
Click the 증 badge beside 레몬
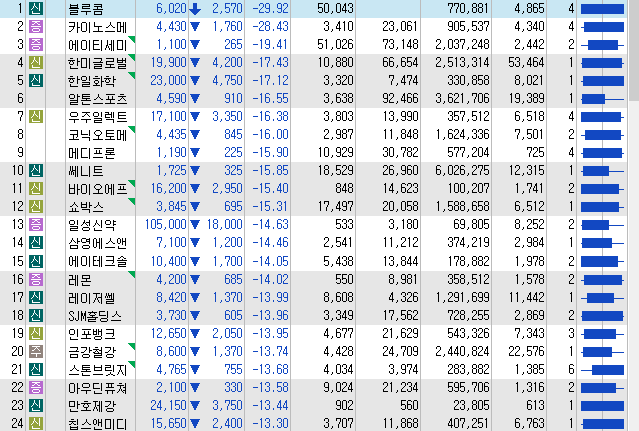click(36, 279)
